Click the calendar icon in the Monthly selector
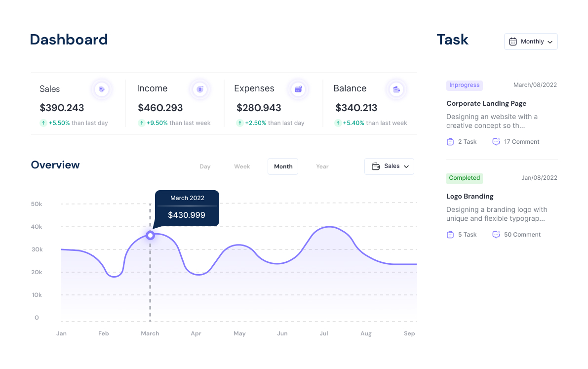588x369 pixels. tap(514, 41)
